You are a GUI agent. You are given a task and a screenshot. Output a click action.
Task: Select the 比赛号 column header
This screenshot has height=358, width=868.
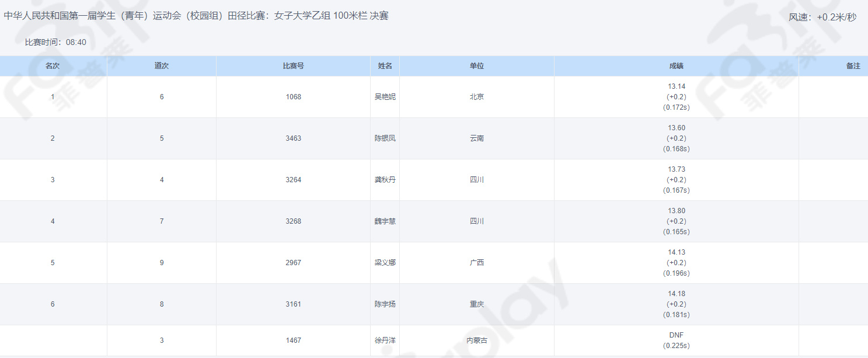tap(293, 66)
